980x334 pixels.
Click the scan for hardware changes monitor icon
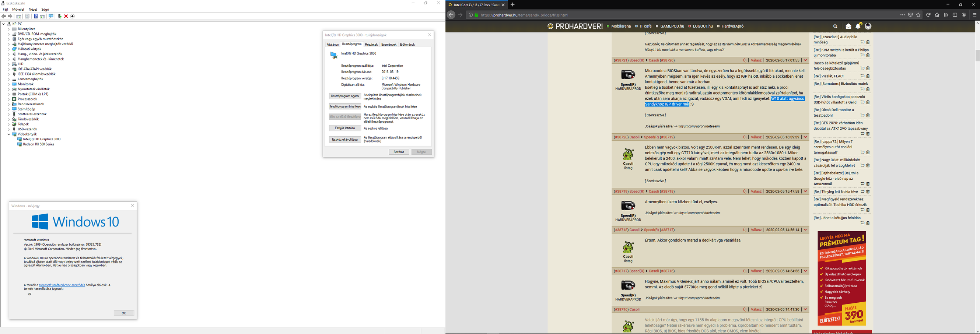(51, 16)
